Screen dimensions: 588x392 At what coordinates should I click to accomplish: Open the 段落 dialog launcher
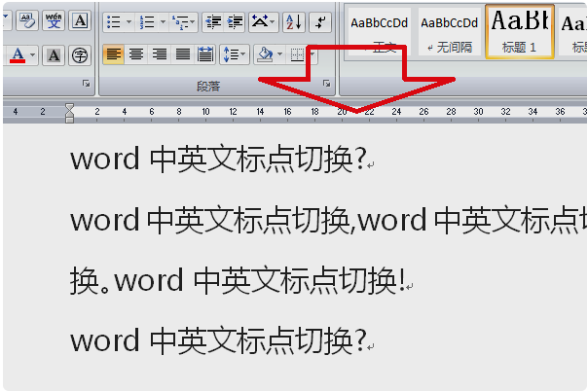(x=327, y=84)
